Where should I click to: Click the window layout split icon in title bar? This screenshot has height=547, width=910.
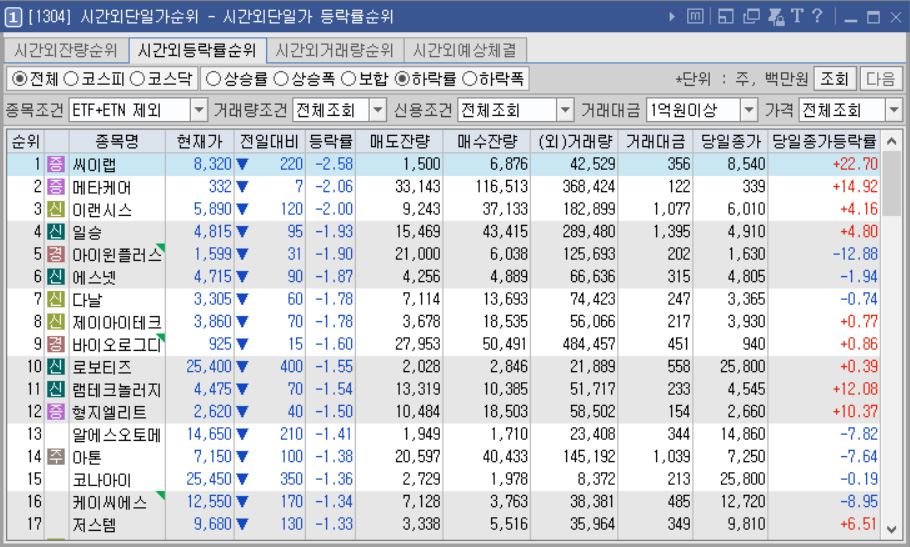click(x=725, y=16)
